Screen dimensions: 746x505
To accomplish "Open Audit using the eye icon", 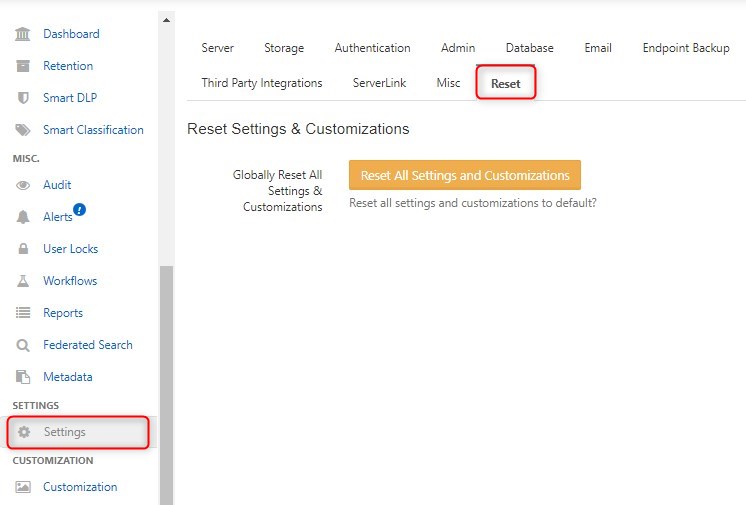I will click(22, 185).
